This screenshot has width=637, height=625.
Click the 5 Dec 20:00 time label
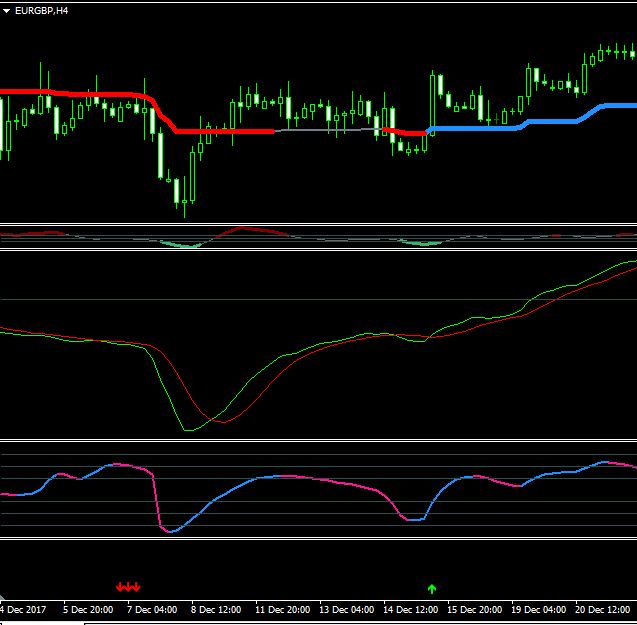click(x=88, y=610)
